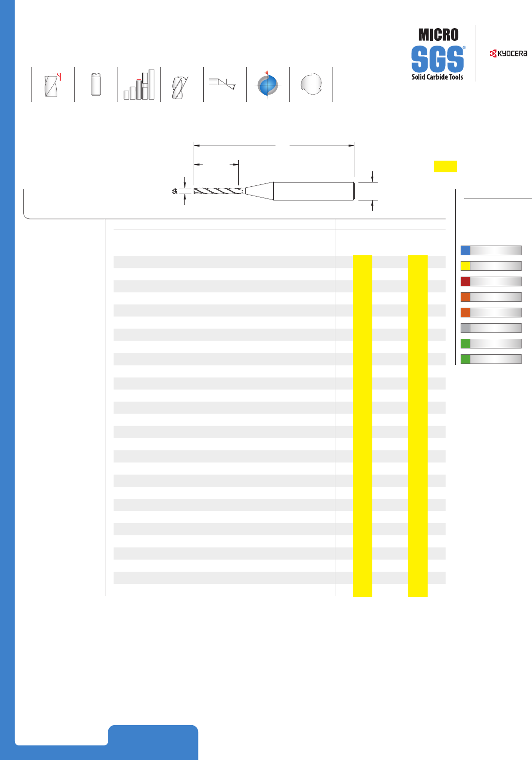The width and height of the screenshot is (532, 760).
Task: Click the MICRO heading text
Action: (x=438, y=35)
